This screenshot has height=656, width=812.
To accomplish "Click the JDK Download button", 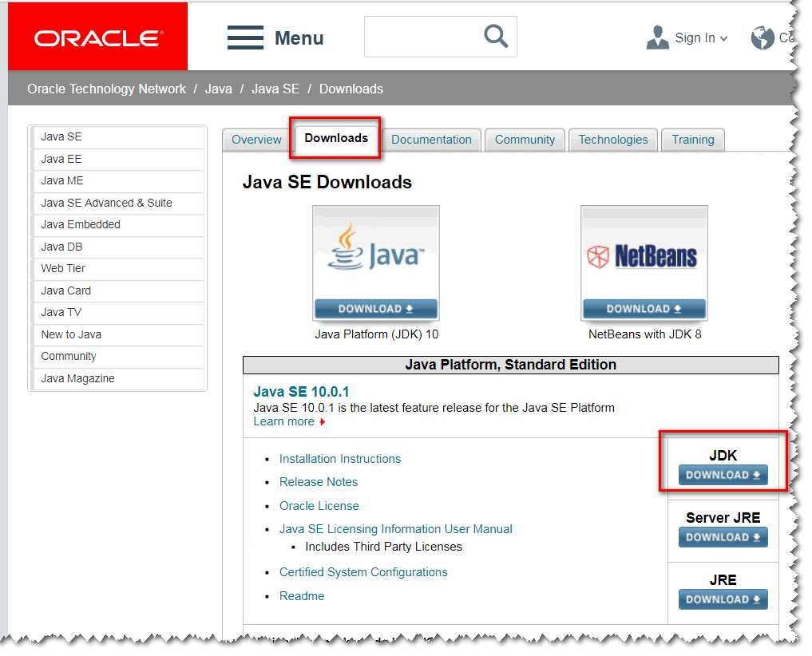I will [723, 476].
